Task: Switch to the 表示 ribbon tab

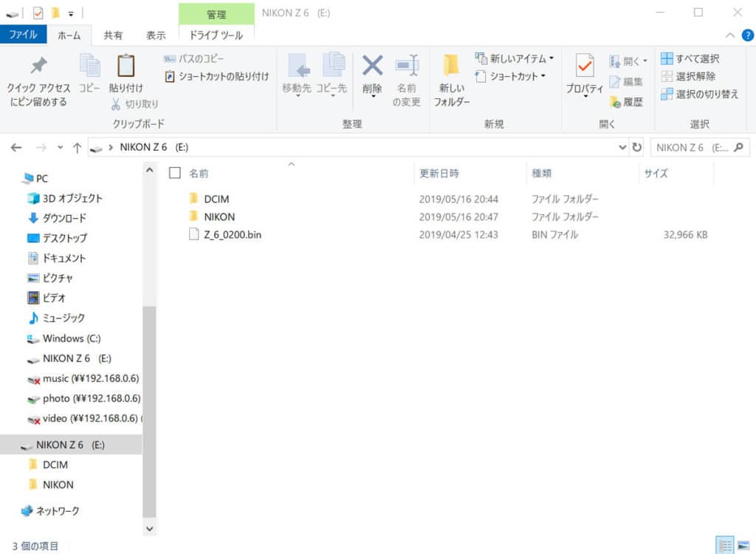Action: pyautogui.click(x=156, y=35)
